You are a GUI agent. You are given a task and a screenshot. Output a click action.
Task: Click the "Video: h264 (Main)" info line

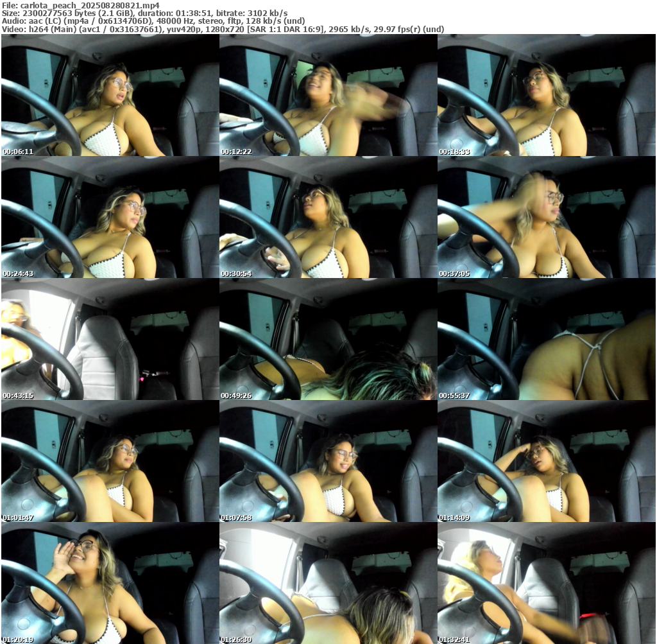point(223,29)
